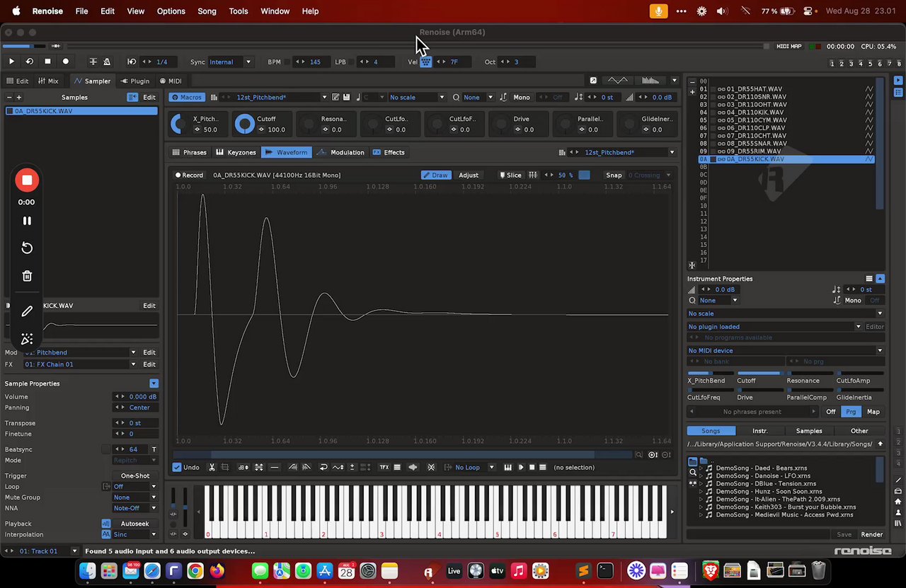Click the save preset floppy disk icon
The image size is (906, 588).
(346, 97)
